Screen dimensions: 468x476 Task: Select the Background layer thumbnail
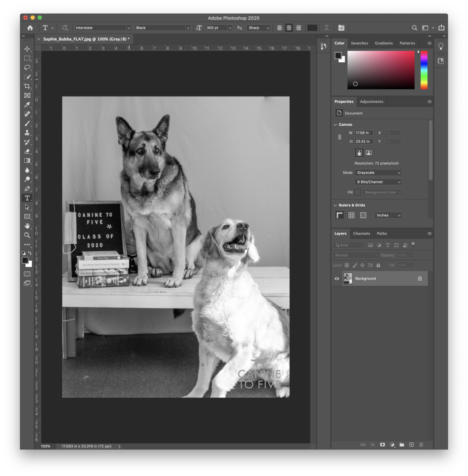click(348, 278)
